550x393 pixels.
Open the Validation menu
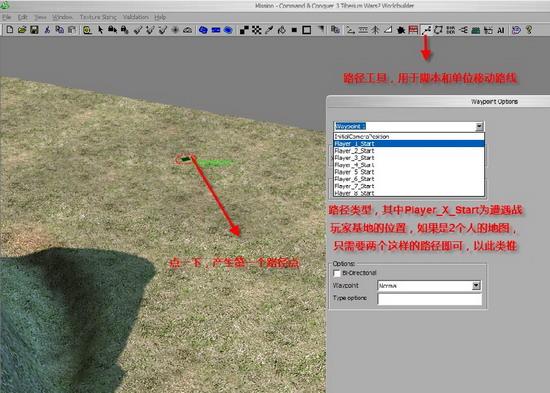pos(136,17)
